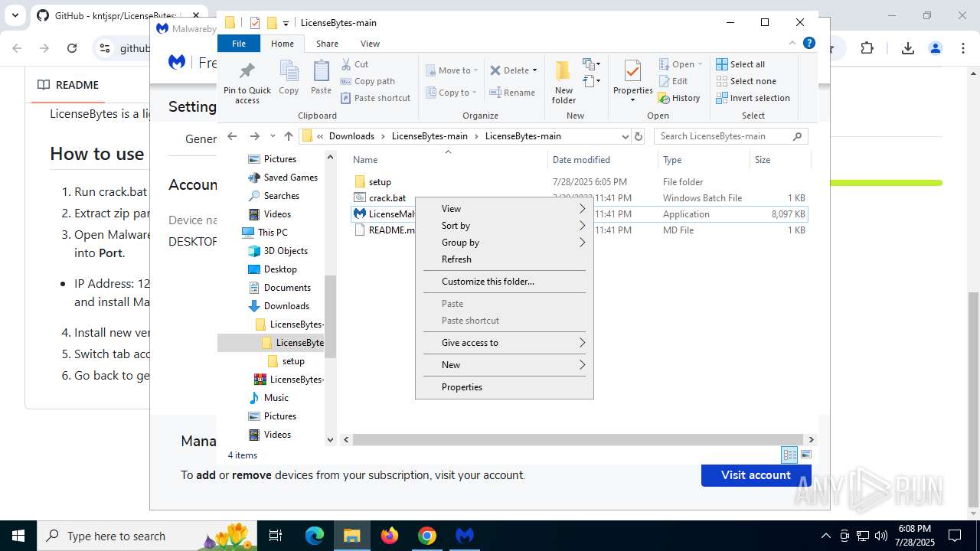Image resolution: width=980 pixels, height=551 pixels.
Task: Choose Properties in context menu
Action: tap(505, 387)
